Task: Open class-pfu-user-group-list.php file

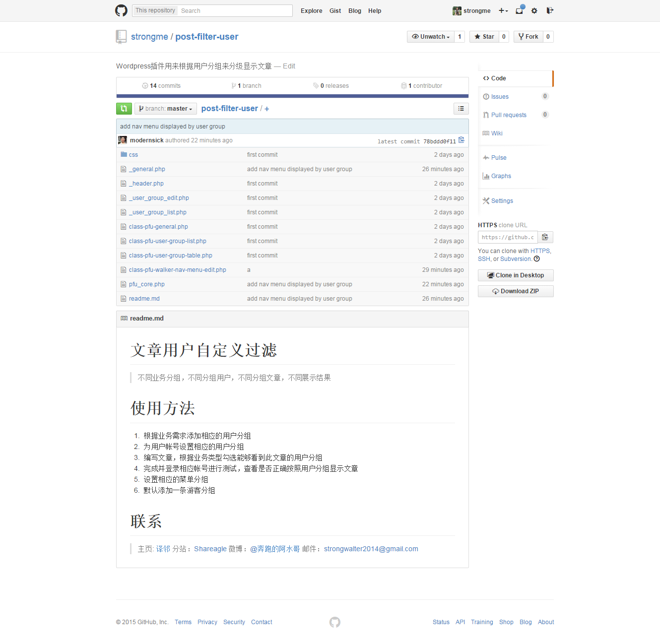Action: pos(168,241)
